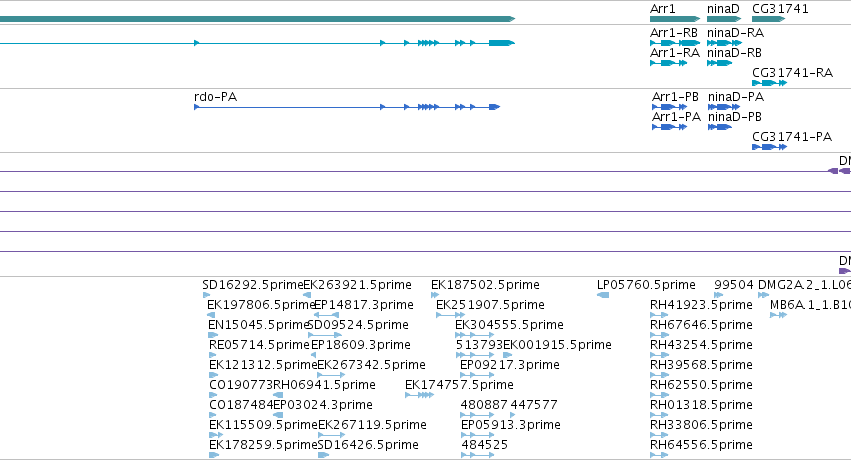
Task: Click the CG31741-PA protein glyph
Action: click(x=769, y=147)
